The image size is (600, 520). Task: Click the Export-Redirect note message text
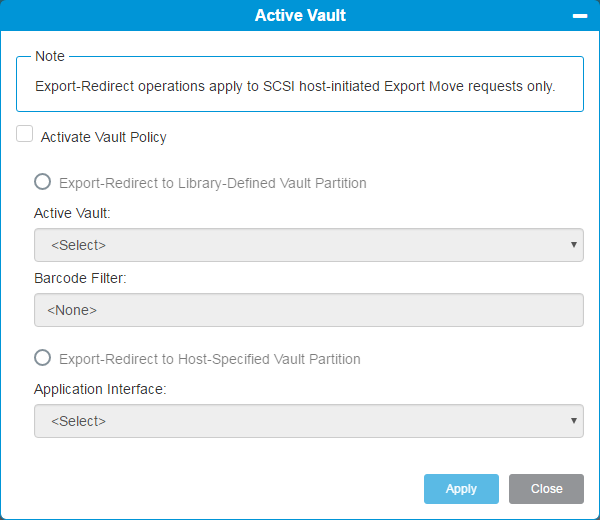pyautogui.click(x=295, y=86)
